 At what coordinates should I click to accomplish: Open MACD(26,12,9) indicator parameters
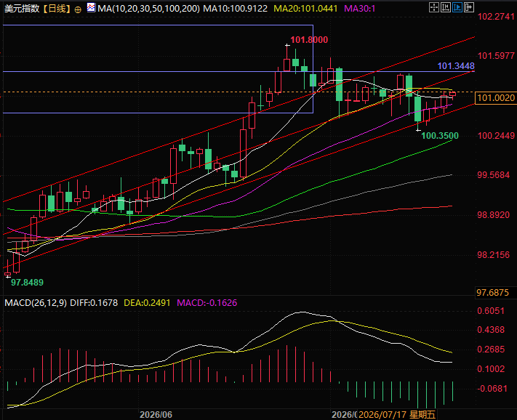36,303
